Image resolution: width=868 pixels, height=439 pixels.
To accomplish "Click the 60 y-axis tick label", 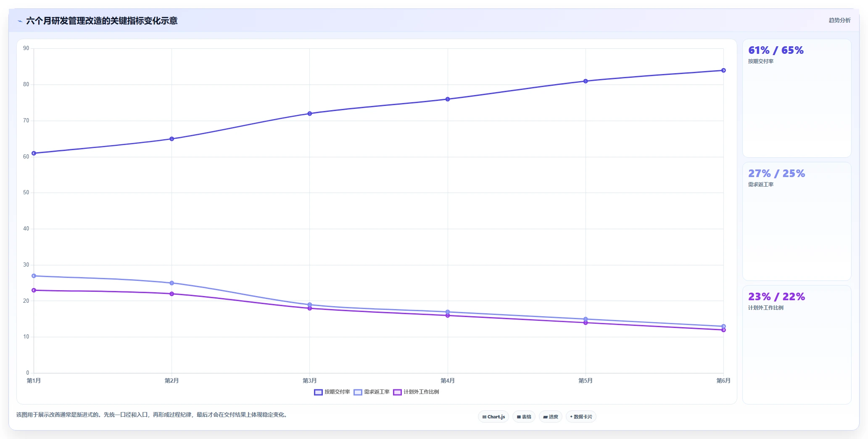I will click(x=26, y=157).
